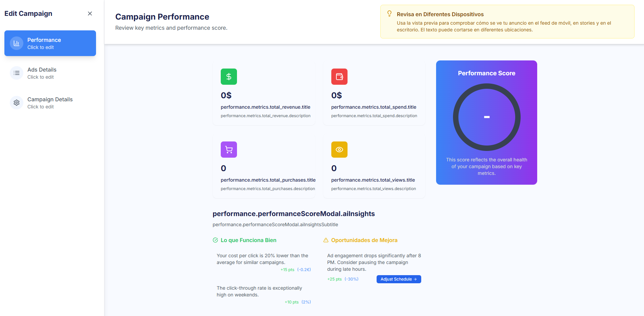Click the Performance Score circular gauge
Image resolution: width=644 pixels, height=316 pixels.
coord(486,117)
